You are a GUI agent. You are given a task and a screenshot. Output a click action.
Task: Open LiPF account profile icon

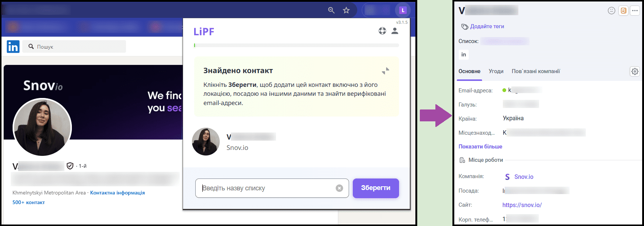pyautogui.click(x=395, y=31)
